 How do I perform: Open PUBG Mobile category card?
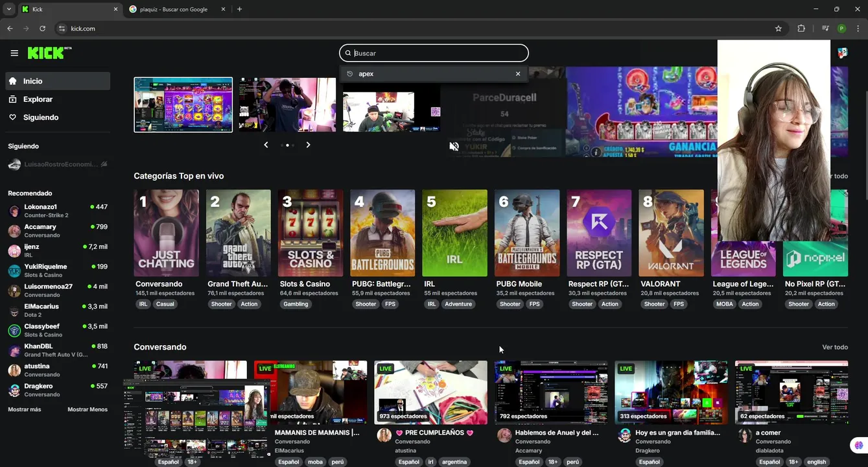pyautogui.click(x=527, y=233)
